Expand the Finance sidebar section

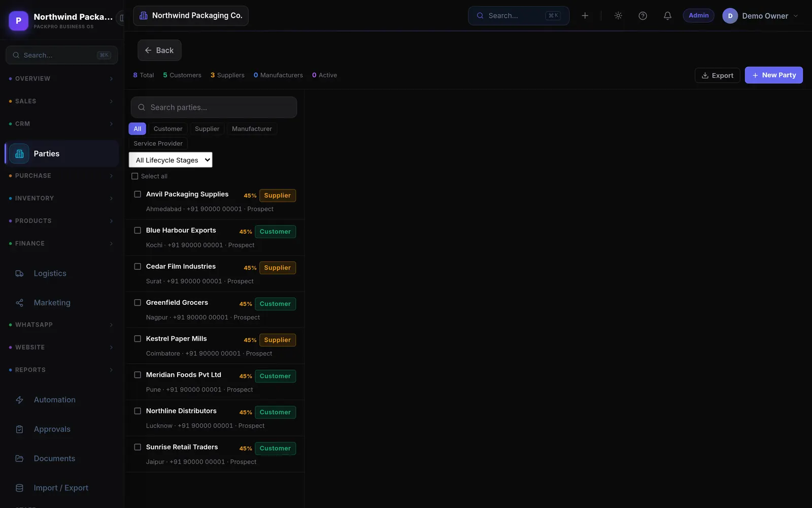click(61, 243)
